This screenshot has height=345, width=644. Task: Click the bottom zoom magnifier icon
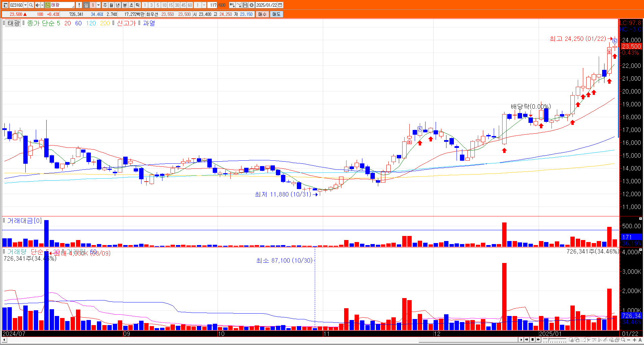[x=623, y=340]
